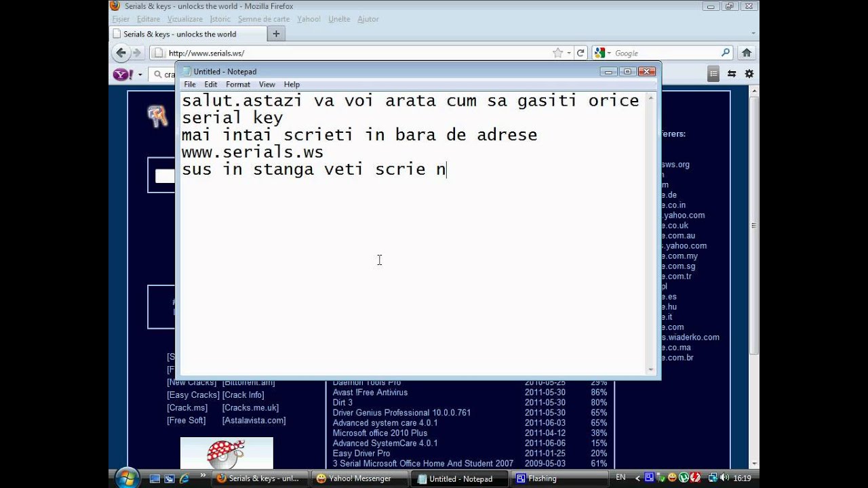Open Notepad's View menu
This screenshot has height=488, width=868.
tap(267, 85)
